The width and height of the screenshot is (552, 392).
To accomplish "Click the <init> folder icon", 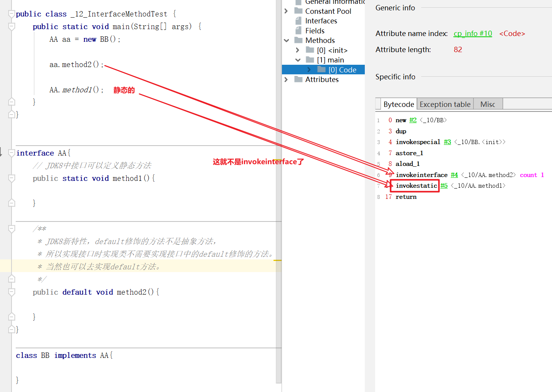I will pos(310,50).
